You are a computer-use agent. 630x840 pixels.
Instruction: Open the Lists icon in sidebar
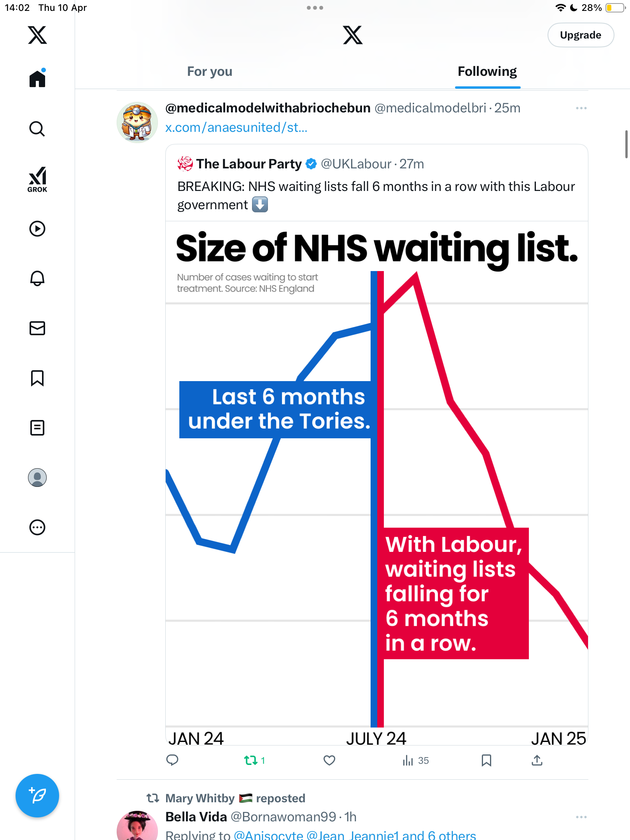[37, 428]
